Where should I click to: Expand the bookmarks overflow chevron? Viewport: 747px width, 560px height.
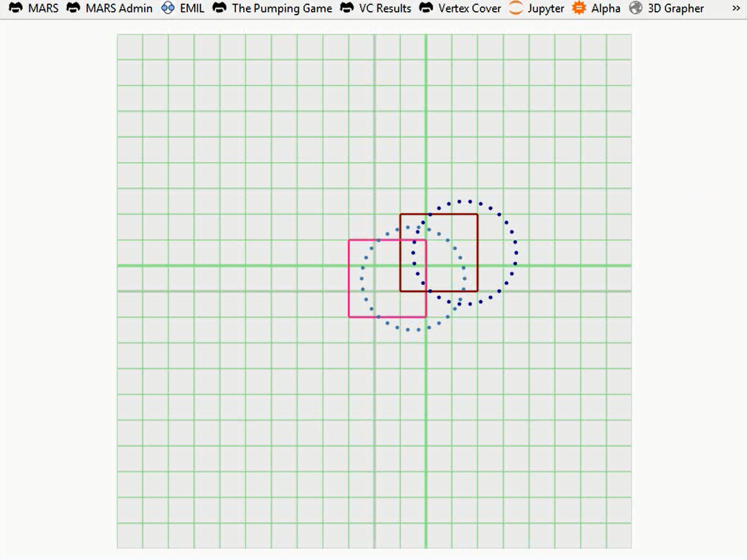(x=736, y=8)
